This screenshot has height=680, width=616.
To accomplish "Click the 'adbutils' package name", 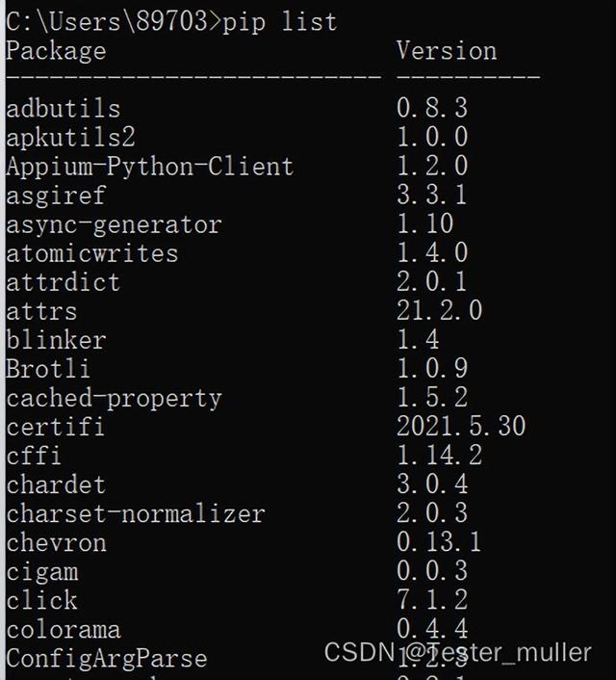I will [x=64, y=108].
